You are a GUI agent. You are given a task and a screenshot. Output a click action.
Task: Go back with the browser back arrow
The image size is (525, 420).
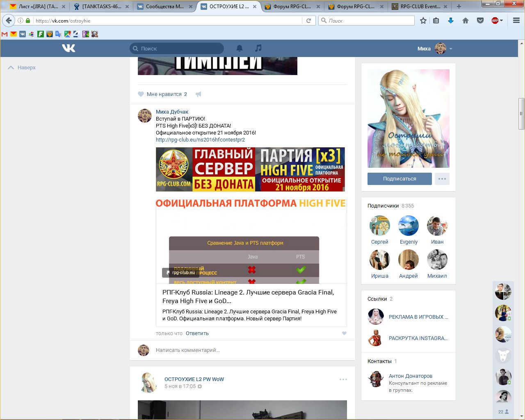click(x=9, y=21)
